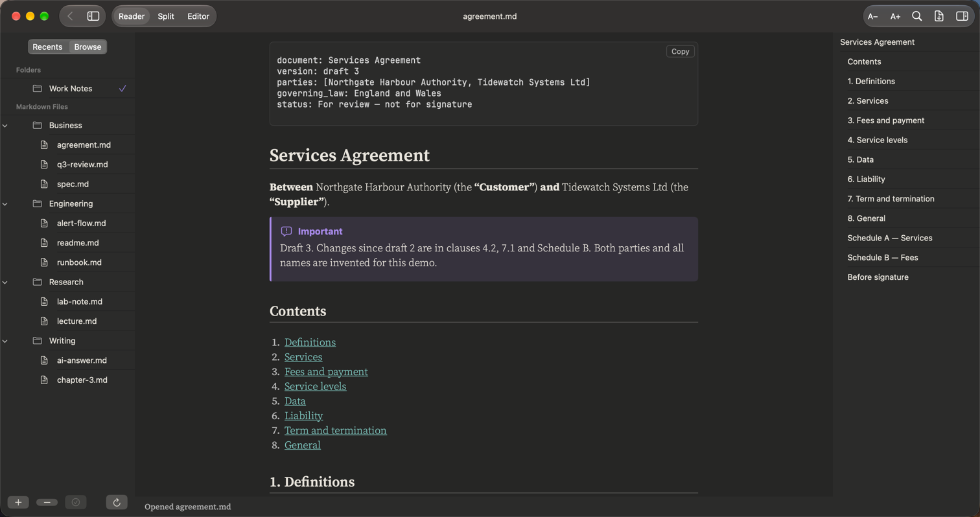The height and width of the screenshot is (517, 980).
Task: Click the Engineering folder icon
Action: [x=38, y=204]
